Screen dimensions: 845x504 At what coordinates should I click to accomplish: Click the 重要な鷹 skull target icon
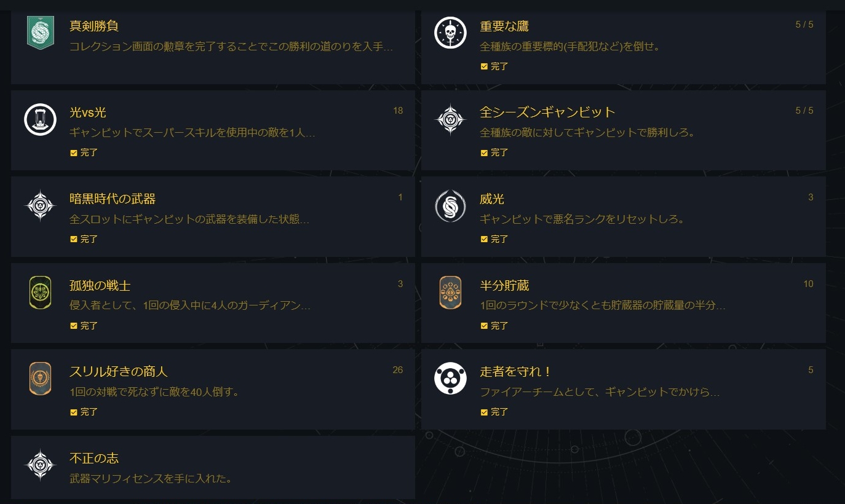coord(450,33)
